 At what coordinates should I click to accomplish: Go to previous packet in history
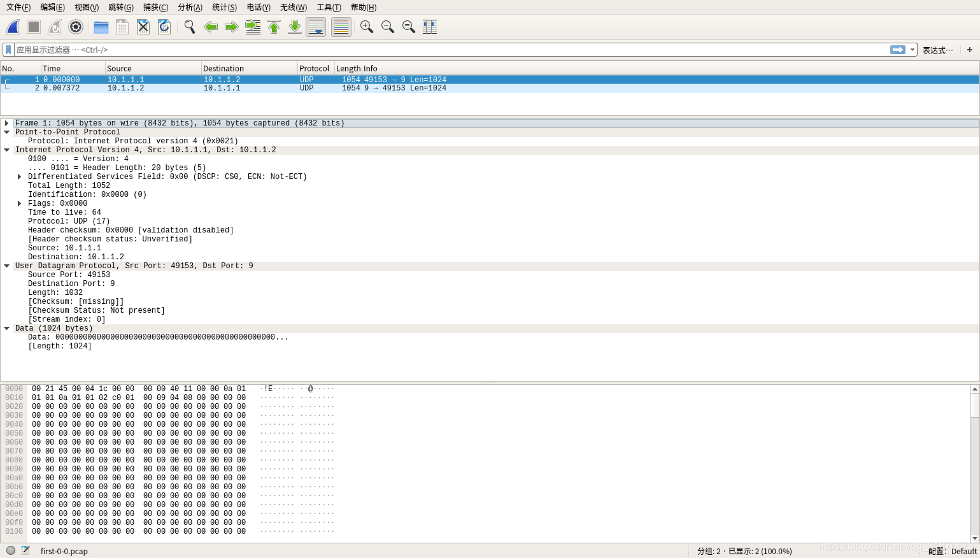coord(211,27)
